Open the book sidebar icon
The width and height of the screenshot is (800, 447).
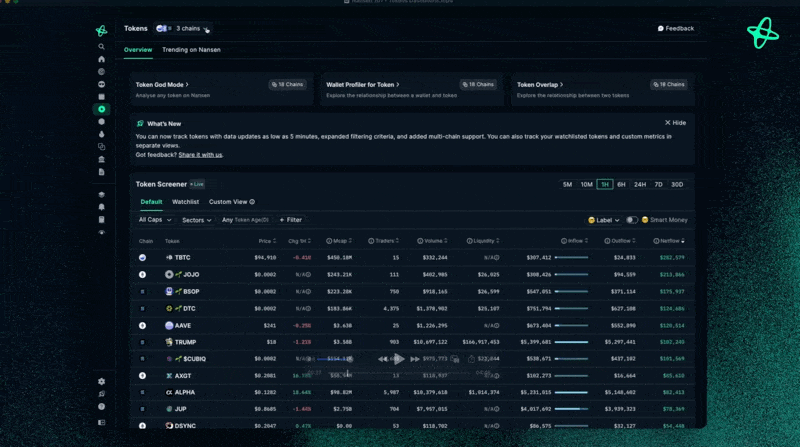[102, 219]
